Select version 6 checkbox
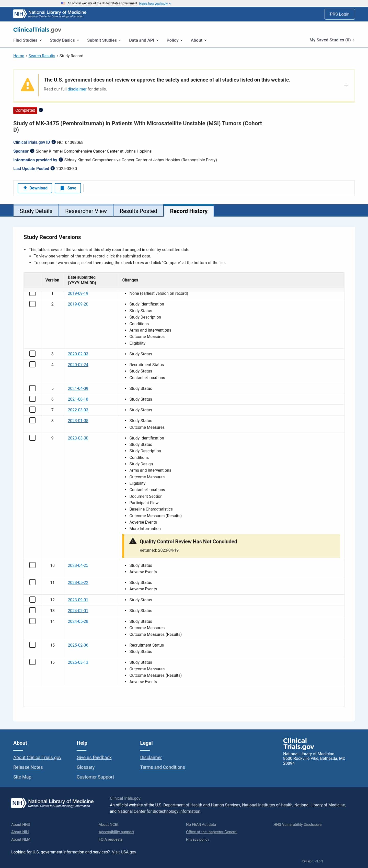The image size is (368, 868). click(x=32, y=399)
